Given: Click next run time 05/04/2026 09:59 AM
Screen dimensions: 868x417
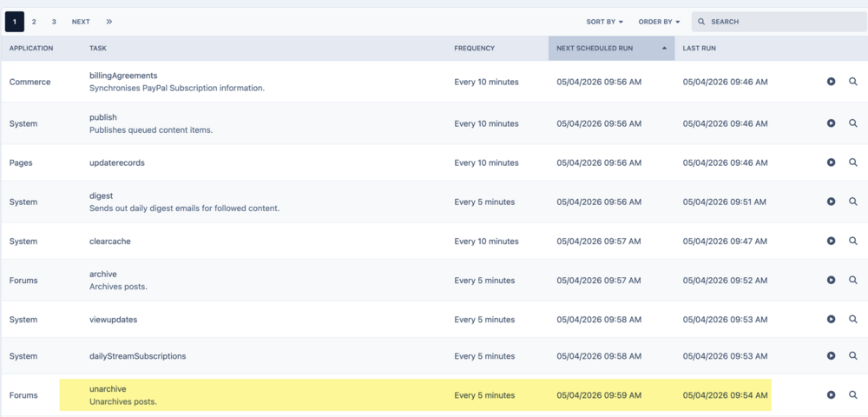Looking at the screenshot, I should point(599,395).
